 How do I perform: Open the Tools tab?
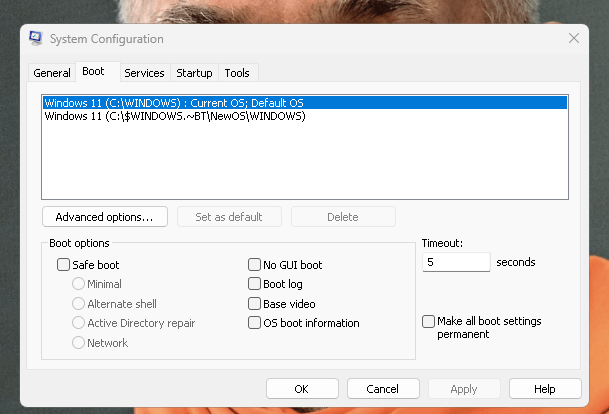pyautogui.click(x=237, y=73)
